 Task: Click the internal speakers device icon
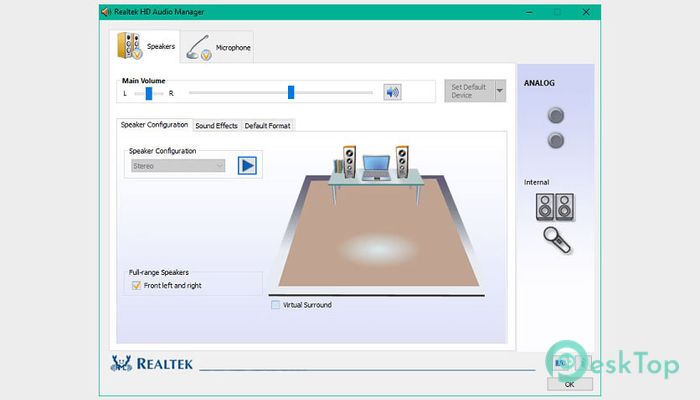pyautogui.click(x=555, y=207)
